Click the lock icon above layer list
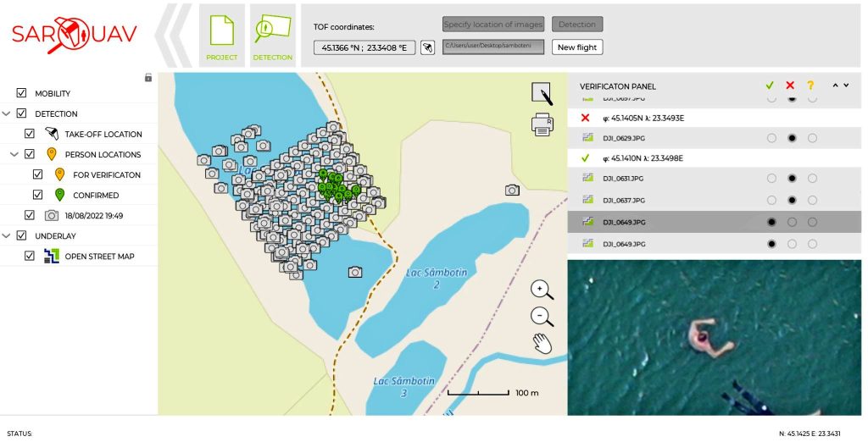The width and height of the screenshot is (868, 442). click(148, 78)
